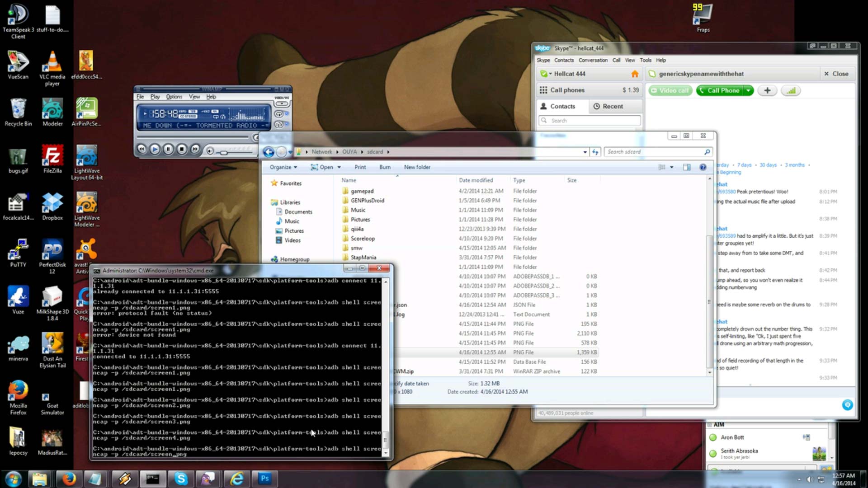
Task: Open Documents library in navigation pane
Action: click(x=298, y=212)
